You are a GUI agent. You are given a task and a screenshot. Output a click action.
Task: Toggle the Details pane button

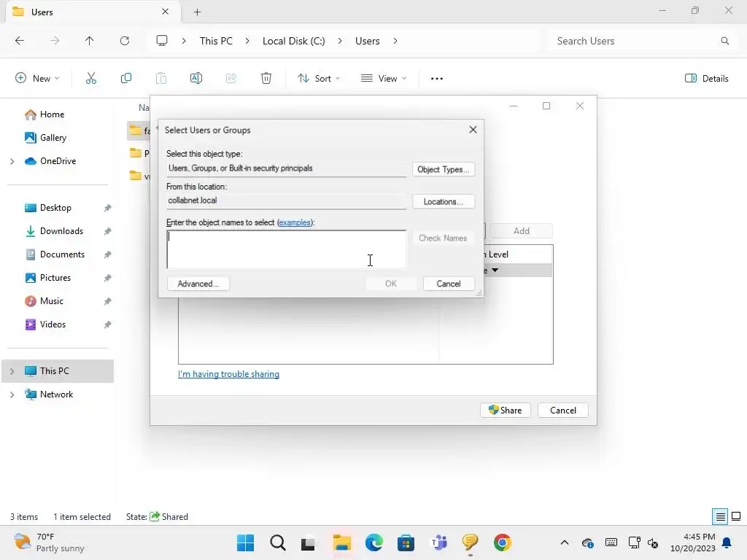706,79
